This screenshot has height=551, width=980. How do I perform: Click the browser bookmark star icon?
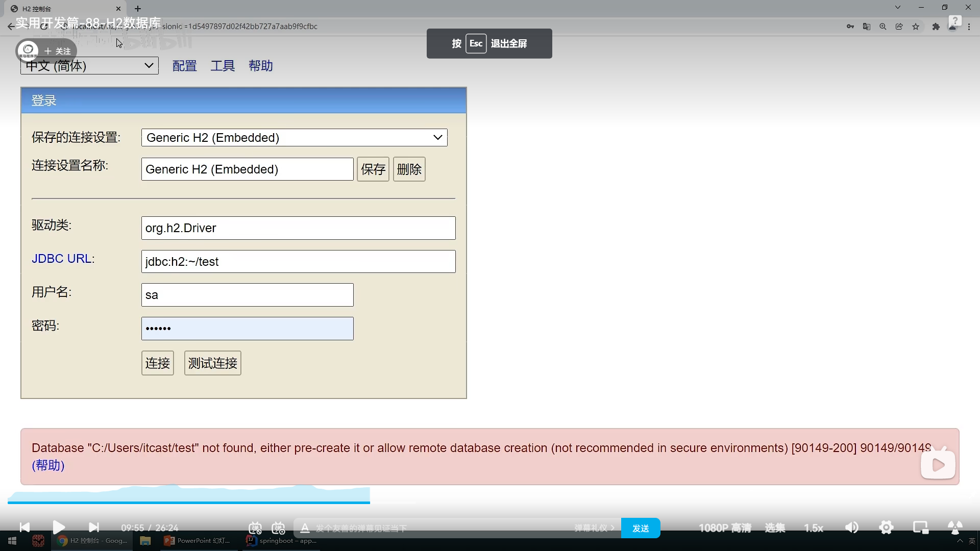pyautogui.click(x=916, y=27)
